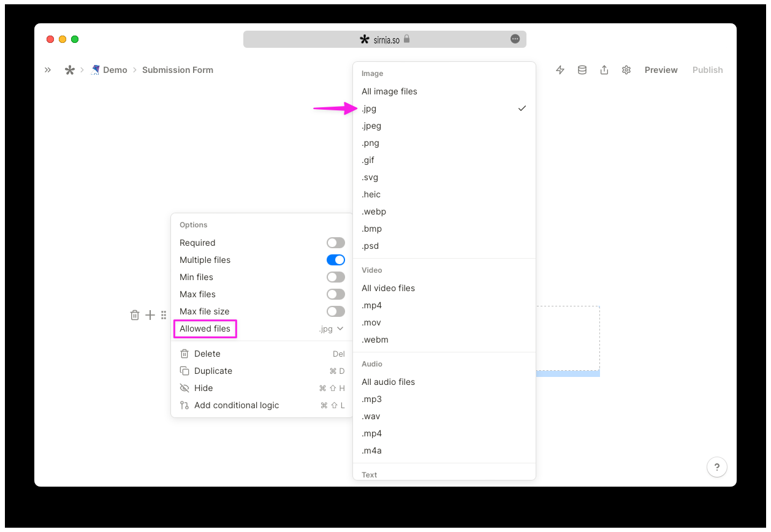Open the asterisk home icon in breadcrumb
The height and width of the screenshot is (532, 771).
tap(70, 70)
